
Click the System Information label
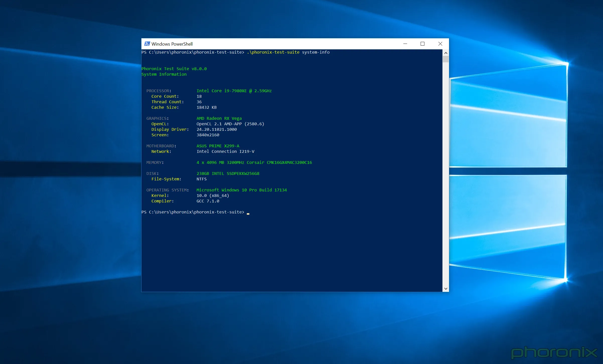[x=164, y=74]
